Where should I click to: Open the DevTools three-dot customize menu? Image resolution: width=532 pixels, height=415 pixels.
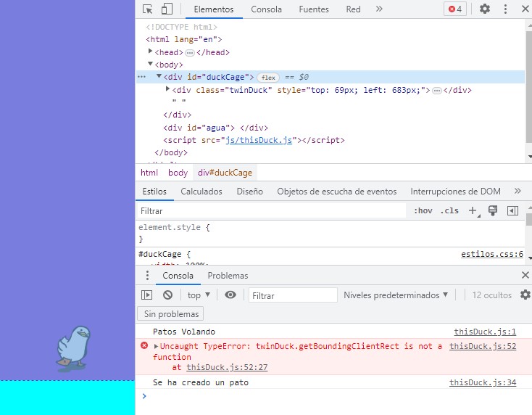505,9
